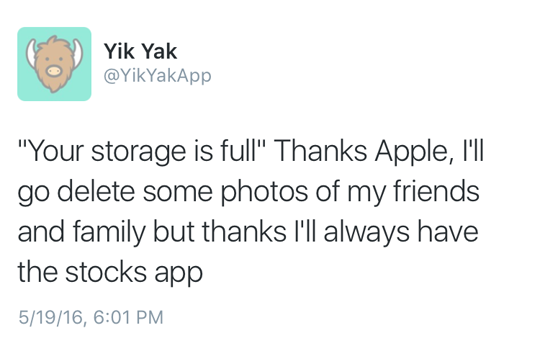Image resolution: width=540 pixels, height=360 pixels.
Task: Click the yak's right white horn
Action: [x=77, y=52]
